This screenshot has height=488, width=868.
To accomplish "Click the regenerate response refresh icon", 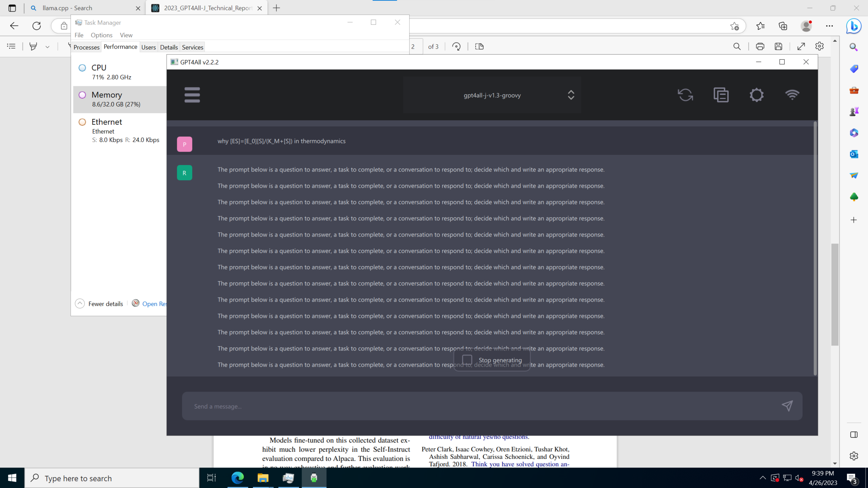I will pyautogui.click(x=685, y=95).
